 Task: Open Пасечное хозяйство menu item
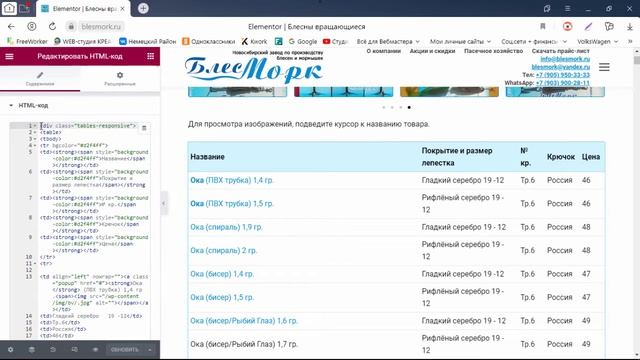(x=493, y=51)
